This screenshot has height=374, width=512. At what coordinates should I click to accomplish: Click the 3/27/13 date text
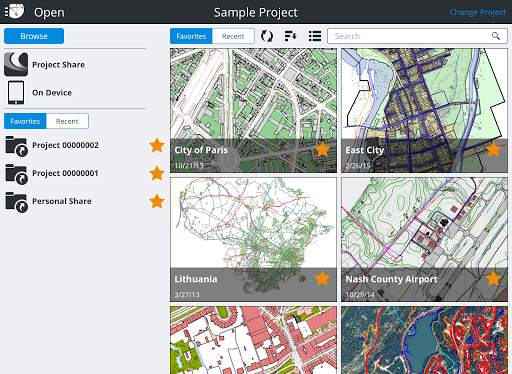pos(187,294)
